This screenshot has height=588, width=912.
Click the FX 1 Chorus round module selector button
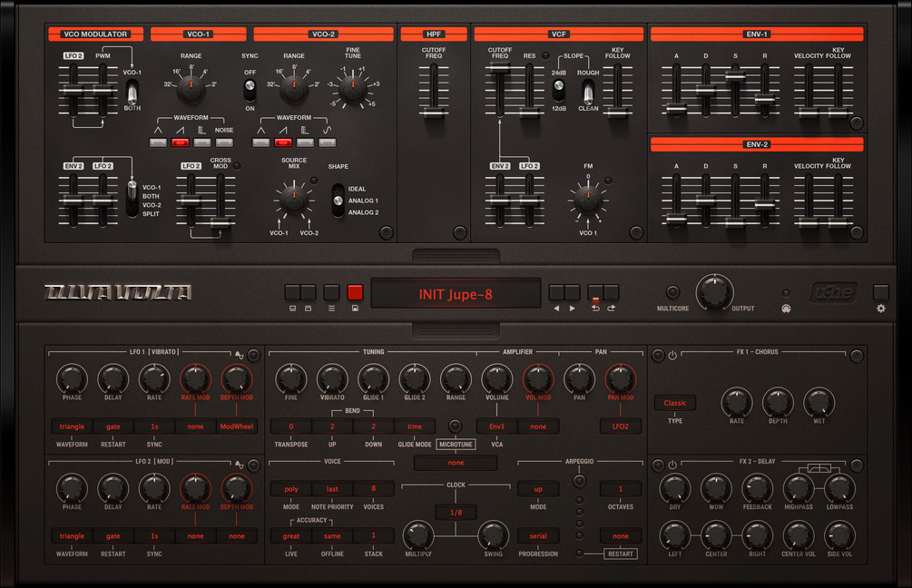pos(856,356)
